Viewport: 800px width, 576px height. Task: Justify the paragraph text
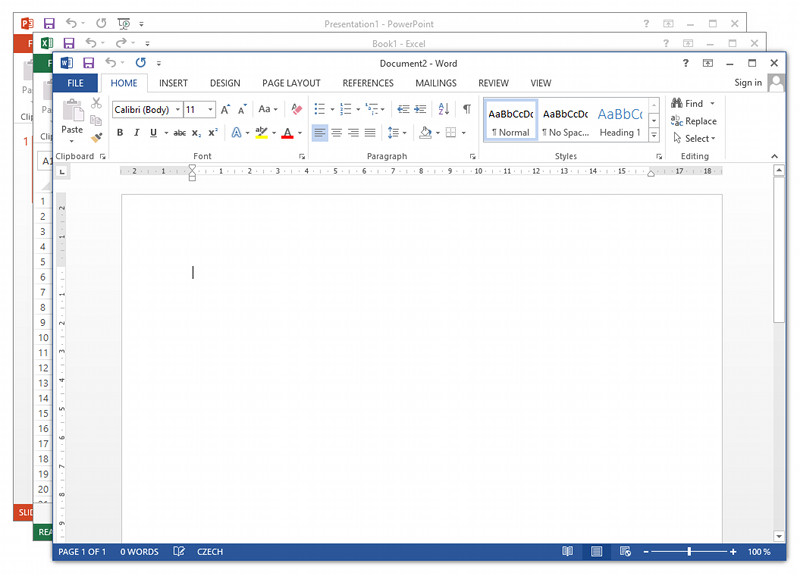pyautogui.click(x=370, y=133)
